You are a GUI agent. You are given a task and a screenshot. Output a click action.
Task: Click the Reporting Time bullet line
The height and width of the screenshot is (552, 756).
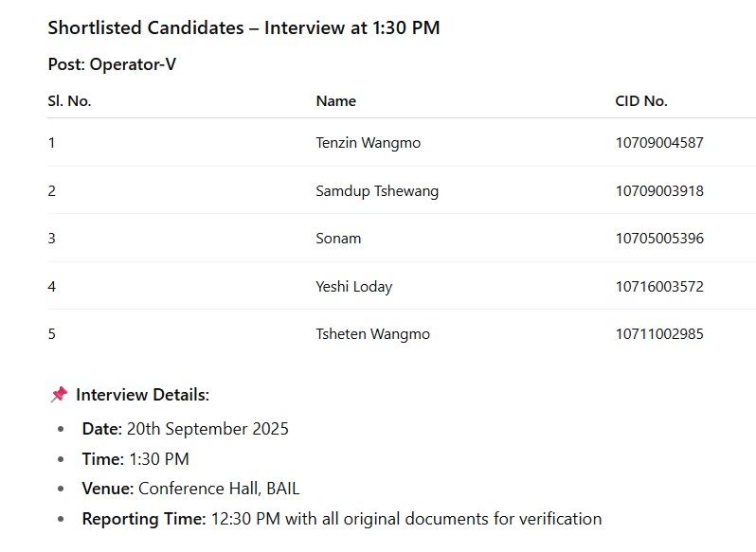tap(341, 519)
